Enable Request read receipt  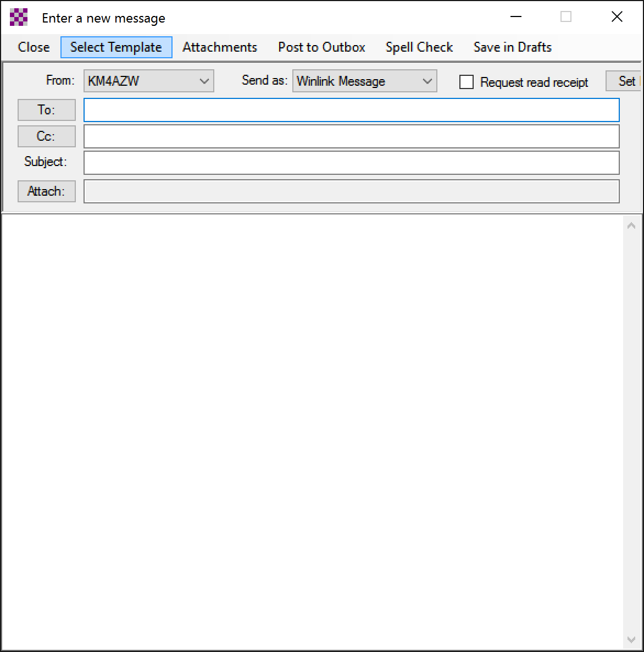point(467,81)
